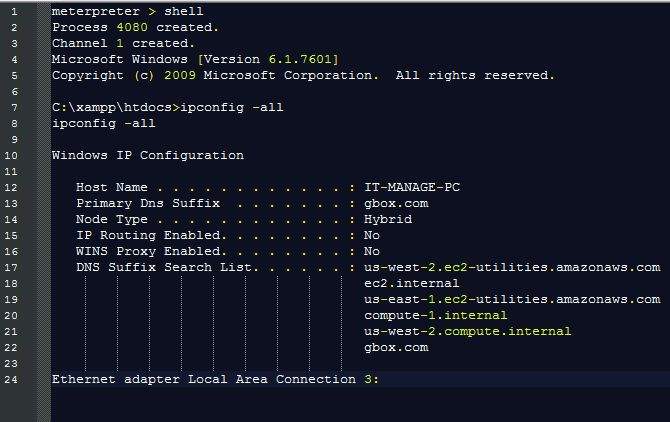This screenshot has height=422, width=670.
Task: Click the 'WINS Proxy Enabled' label
Action: click(148, 251)
